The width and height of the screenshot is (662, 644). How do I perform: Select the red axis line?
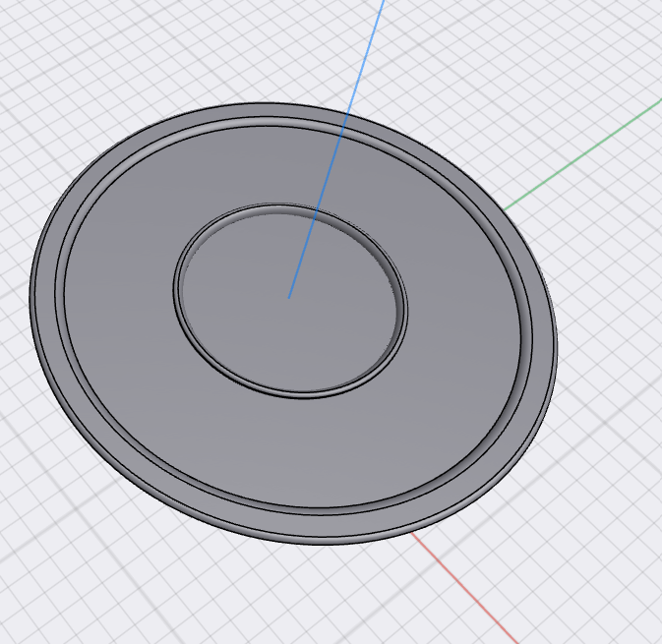[464, 588]
